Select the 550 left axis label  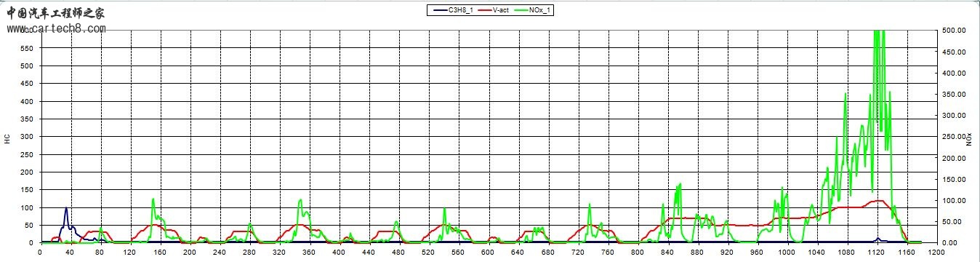[27, 48]
